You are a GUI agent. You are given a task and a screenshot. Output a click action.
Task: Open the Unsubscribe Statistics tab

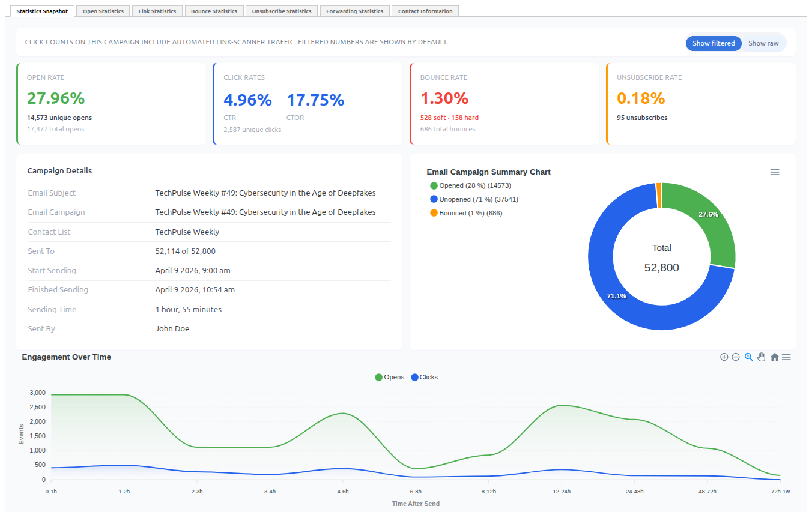(282, 11)
